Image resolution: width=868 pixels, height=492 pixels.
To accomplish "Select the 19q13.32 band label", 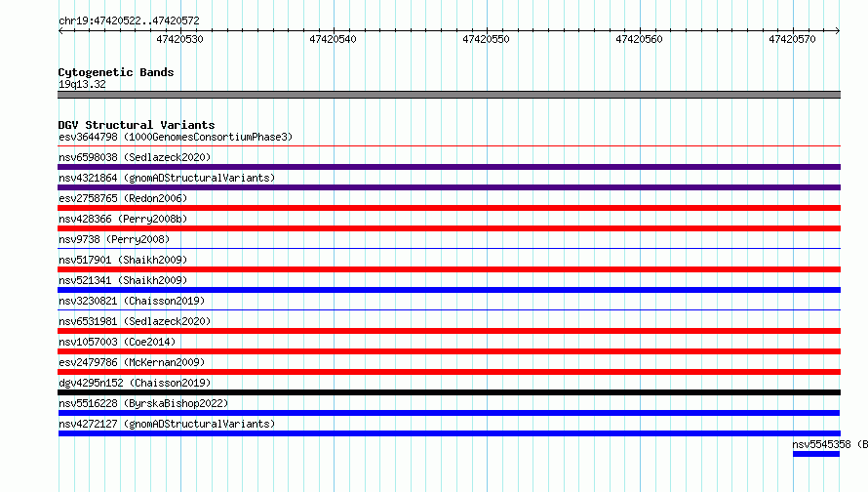I will (x=82, y=84).
